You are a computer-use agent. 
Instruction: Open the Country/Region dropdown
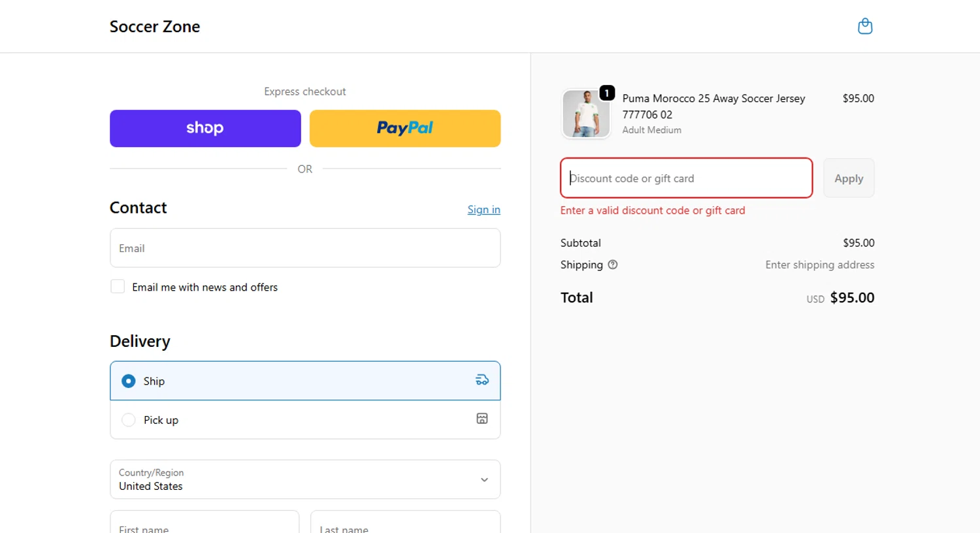[x=305, y=479]
